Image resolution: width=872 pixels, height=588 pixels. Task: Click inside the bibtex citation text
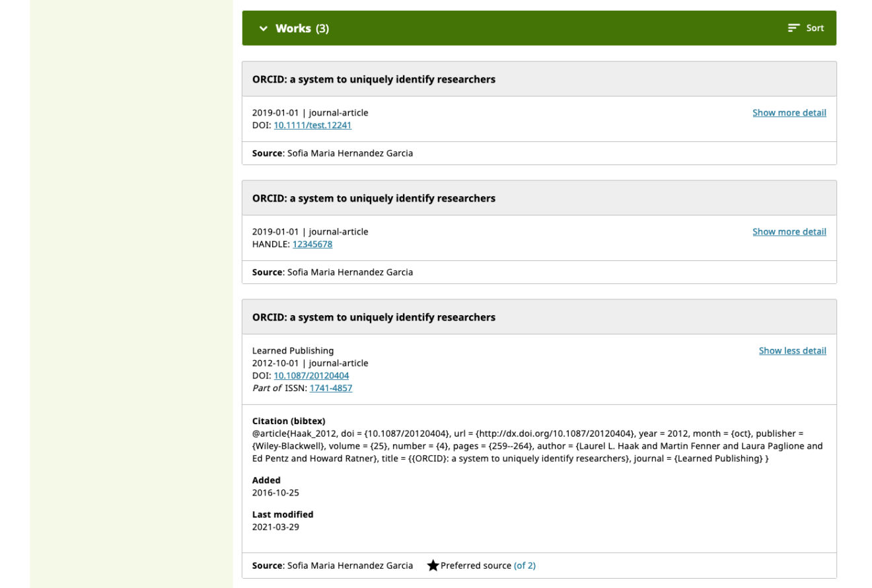tap(528, 446)
